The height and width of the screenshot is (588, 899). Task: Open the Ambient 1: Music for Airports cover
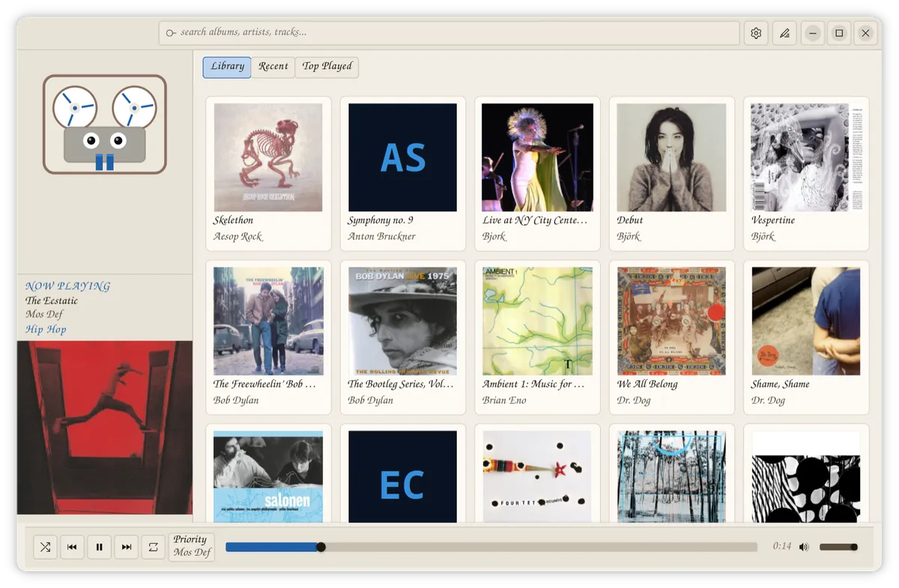(537, 321)
